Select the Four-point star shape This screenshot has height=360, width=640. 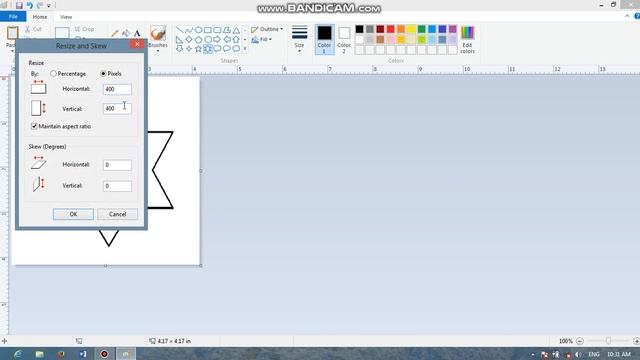pyautogui.click(x=189, y=49)
